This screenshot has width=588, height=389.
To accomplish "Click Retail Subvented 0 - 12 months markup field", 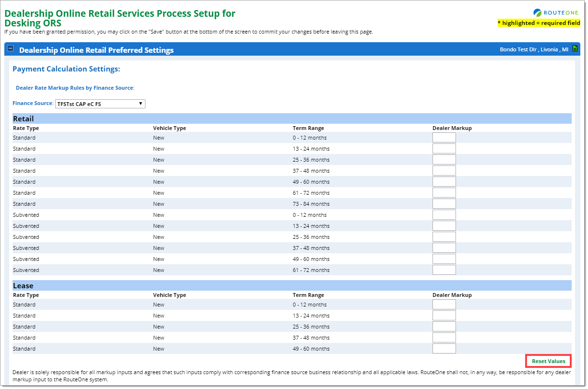I will pos(444,215).
